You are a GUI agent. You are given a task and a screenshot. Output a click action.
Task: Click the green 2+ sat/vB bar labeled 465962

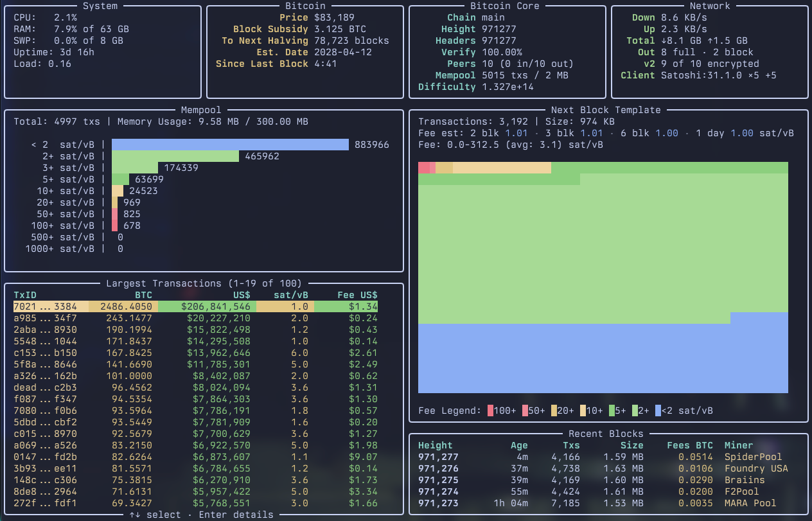point(175,156)
